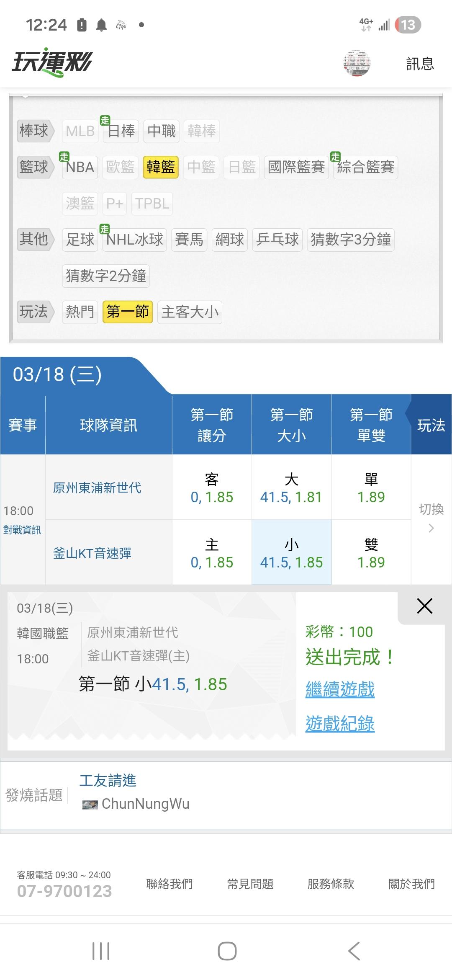The image size is (452, 980).
Task: Choose 歐籃 basketball tab
Action: coord(121,168)
